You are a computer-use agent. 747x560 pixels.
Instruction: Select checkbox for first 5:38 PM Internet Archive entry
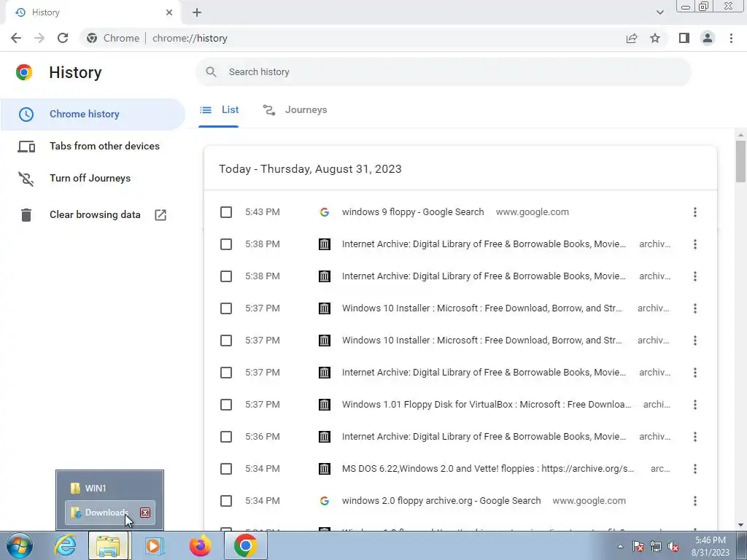(x=226, y=244)
